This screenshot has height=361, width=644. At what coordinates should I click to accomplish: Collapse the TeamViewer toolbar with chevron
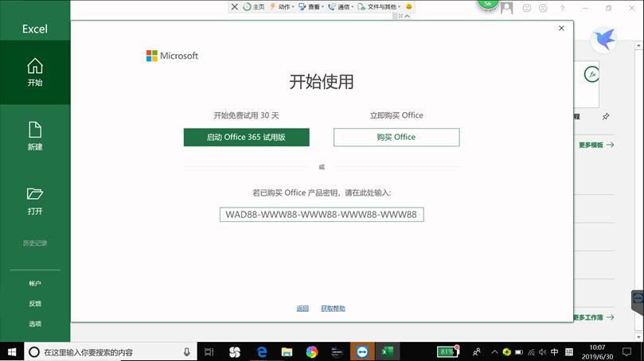tap(407, 16)
